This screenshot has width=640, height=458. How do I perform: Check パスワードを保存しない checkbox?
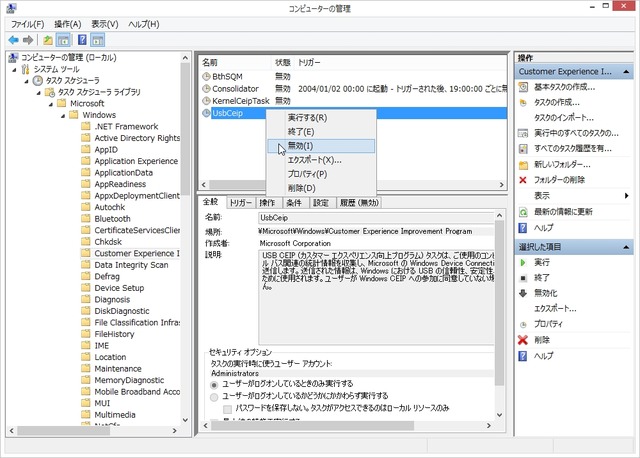[228, 409]
